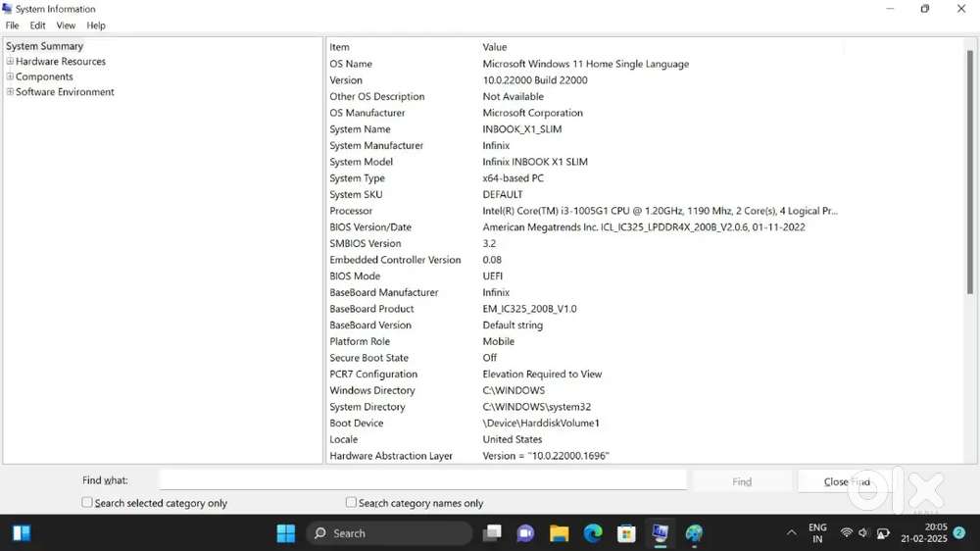This screenshot has height=551, width=980.
Task: Open the View menu
Action: click(66, 25)
